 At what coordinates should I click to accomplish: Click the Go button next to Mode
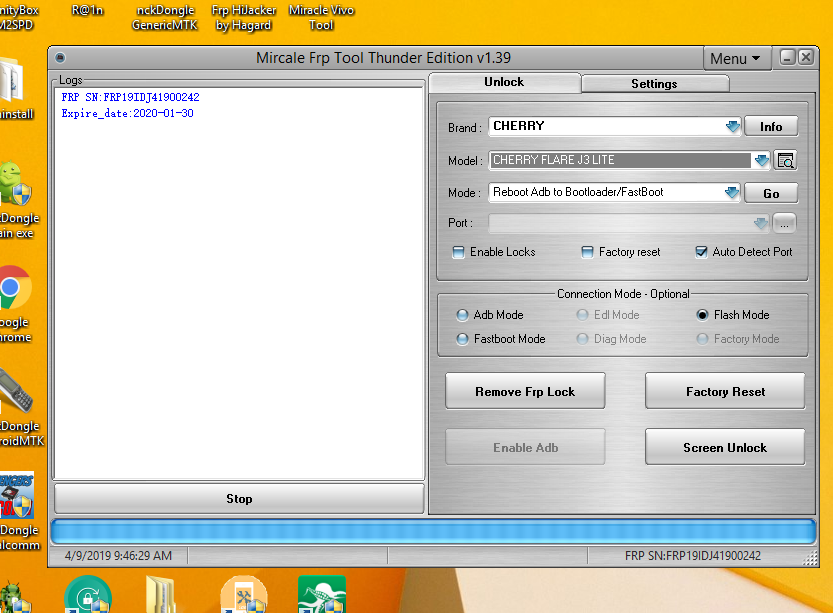pyautogui.click(x=771, y=193)
